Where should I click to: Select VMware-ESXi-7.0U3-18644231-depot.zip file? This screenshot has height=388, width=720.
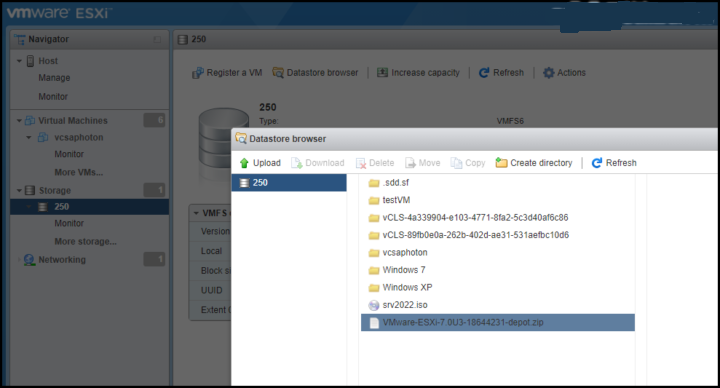pos(498,322)
